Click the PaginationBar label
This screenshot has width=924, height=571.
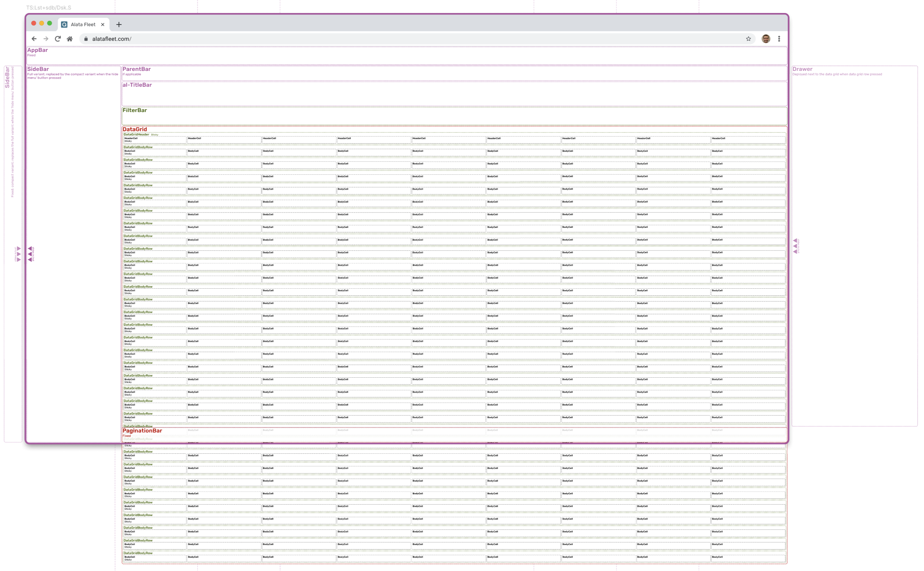click(142, 430)
